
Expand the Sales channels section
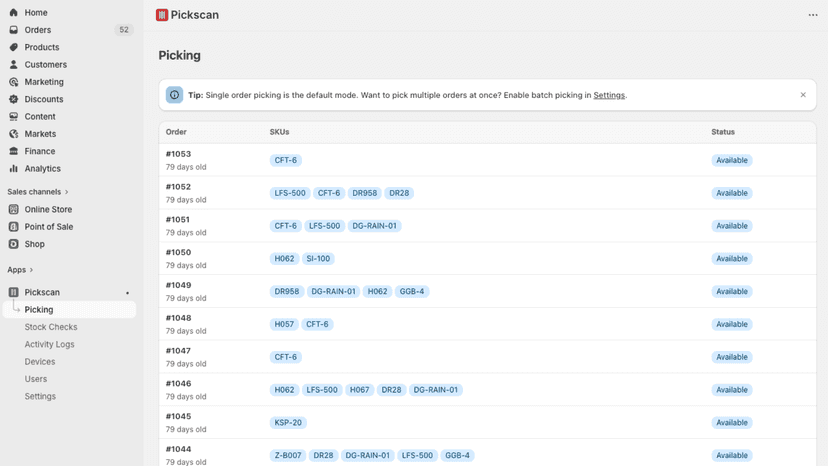click(x=38, y=192)
